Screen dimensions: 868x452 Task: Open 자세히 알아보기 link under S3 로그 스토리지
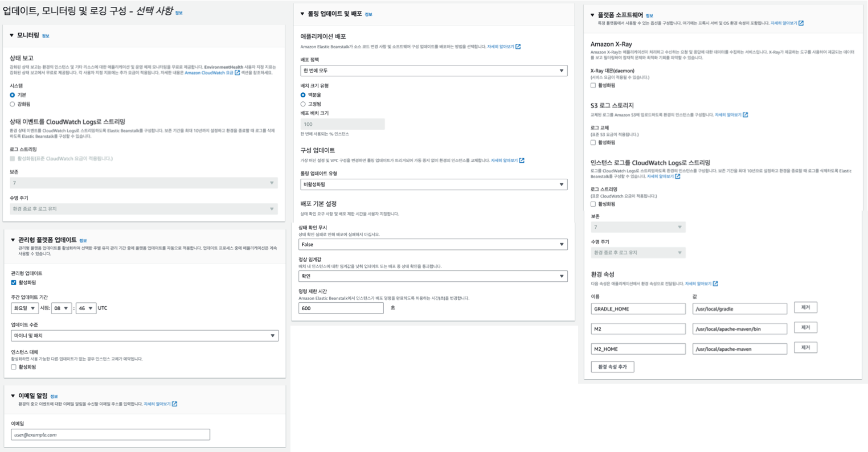coord(731,115)
